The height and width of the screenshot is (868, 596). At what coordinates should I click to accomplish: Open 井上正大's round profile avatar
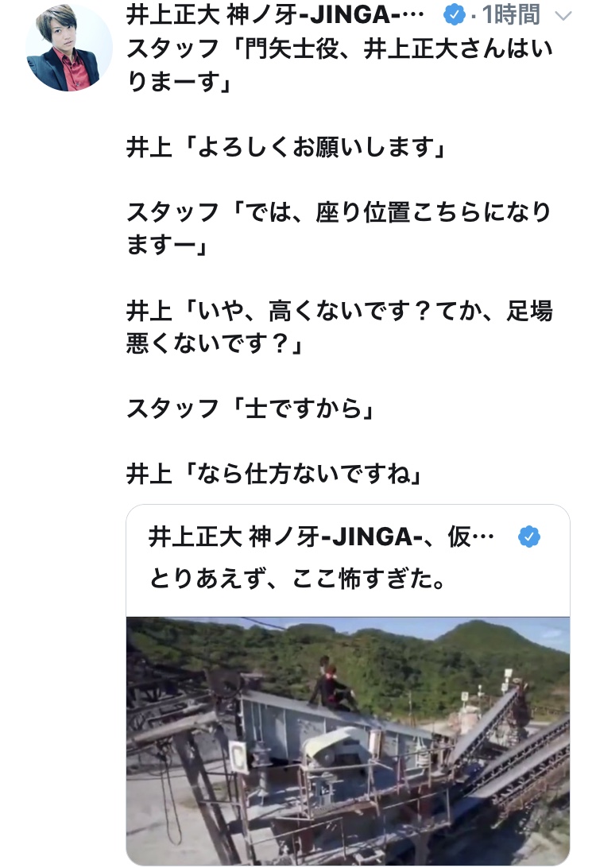[68, 48]
